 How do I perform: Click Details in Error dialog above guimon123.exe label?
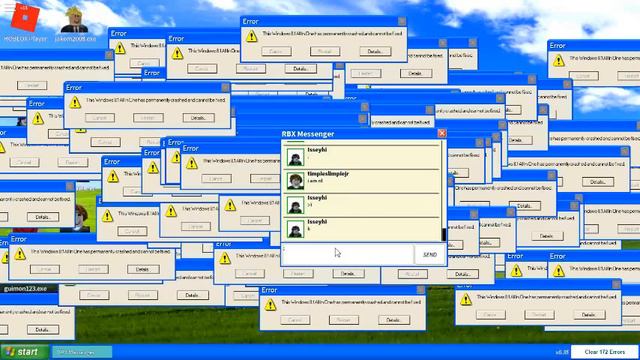[143, 269]
